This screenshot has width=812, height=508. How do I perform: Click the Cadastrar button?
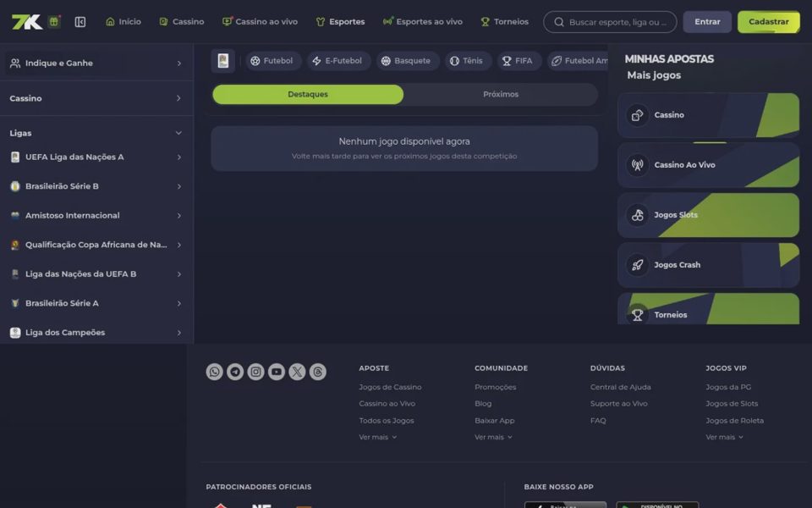769,22
